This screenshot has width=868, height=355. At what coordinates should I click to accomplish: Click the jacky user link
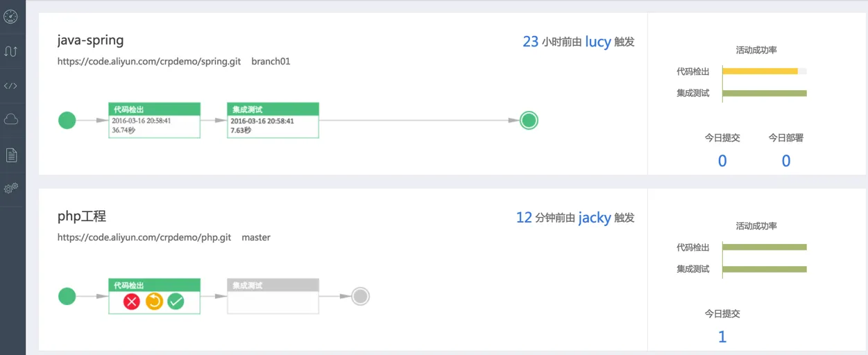tap(595, 218)
